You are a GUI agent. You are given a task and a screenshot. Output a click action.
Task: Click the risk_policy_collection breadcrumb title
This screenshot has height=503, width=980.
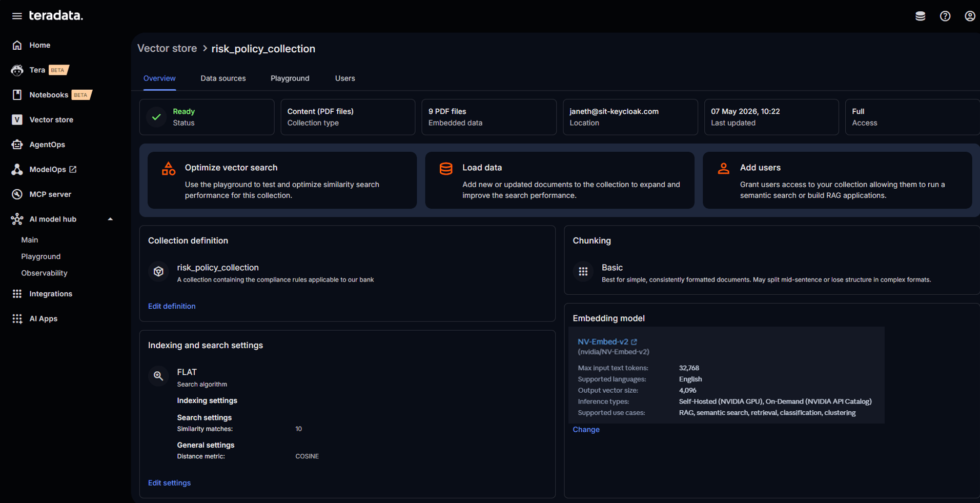pyautogui.click(x=263, y=49)
